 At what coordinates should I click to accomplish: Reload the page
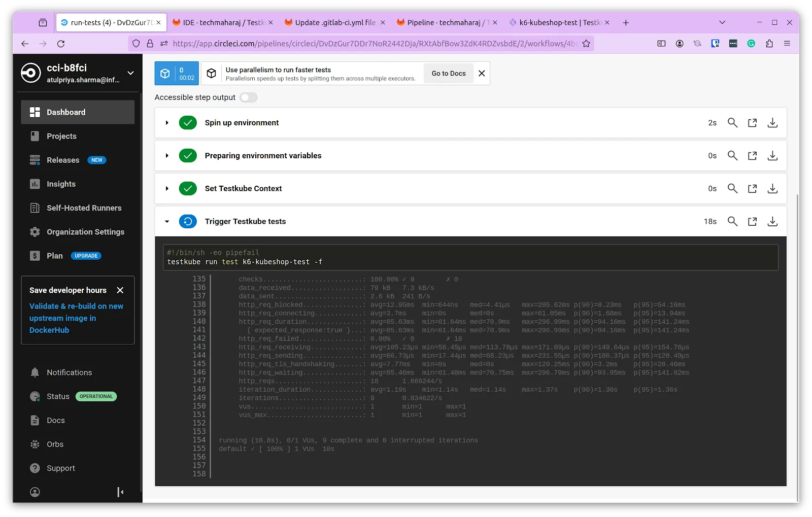(61, 44)
